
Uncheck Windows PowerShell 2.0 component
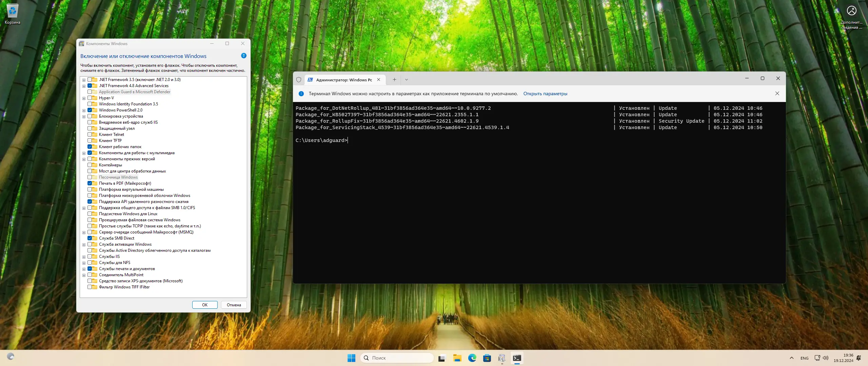click(x=90, y=110)
